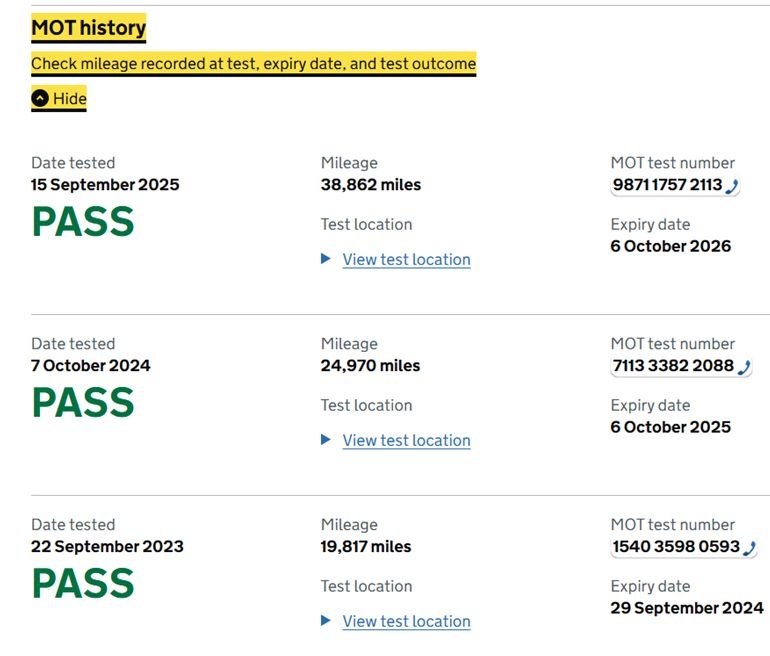770x656 pixels.
Task: Click the highlighted 'Check mileage recorded at test' text
Action: pyautogui.click(x=253, y=64)
